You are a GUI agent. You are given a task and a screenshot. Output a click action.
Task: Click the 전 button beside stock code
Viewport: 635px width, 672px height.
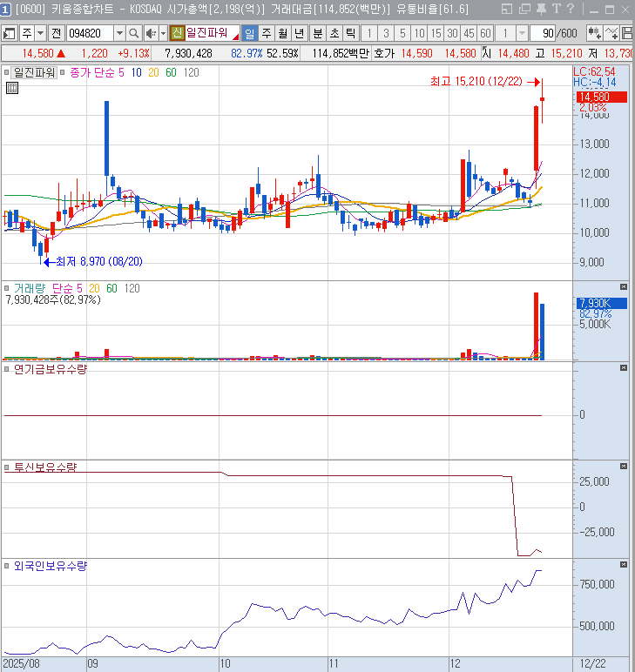coord(56,33)
